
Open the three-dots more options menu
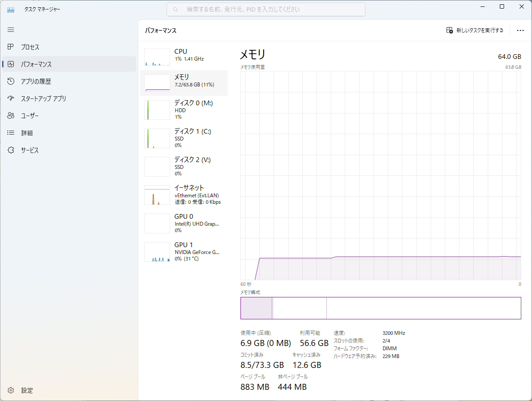520,31
